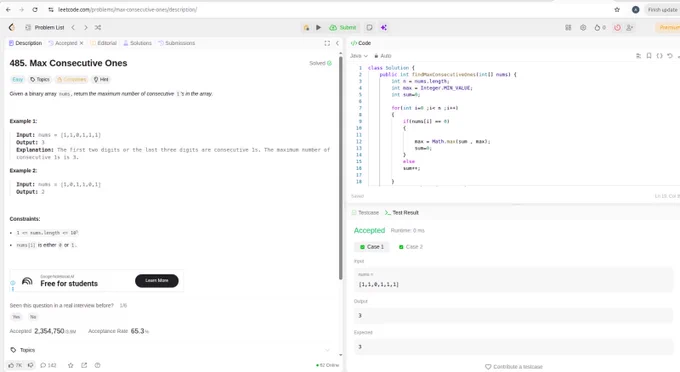Click Contribute a testcase

513,367
